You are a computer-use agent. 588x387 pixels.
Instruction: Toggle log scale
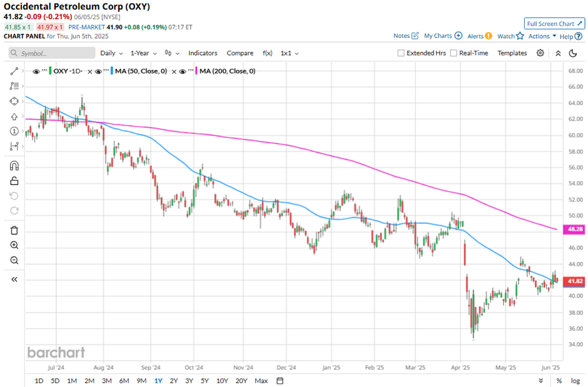575,381
